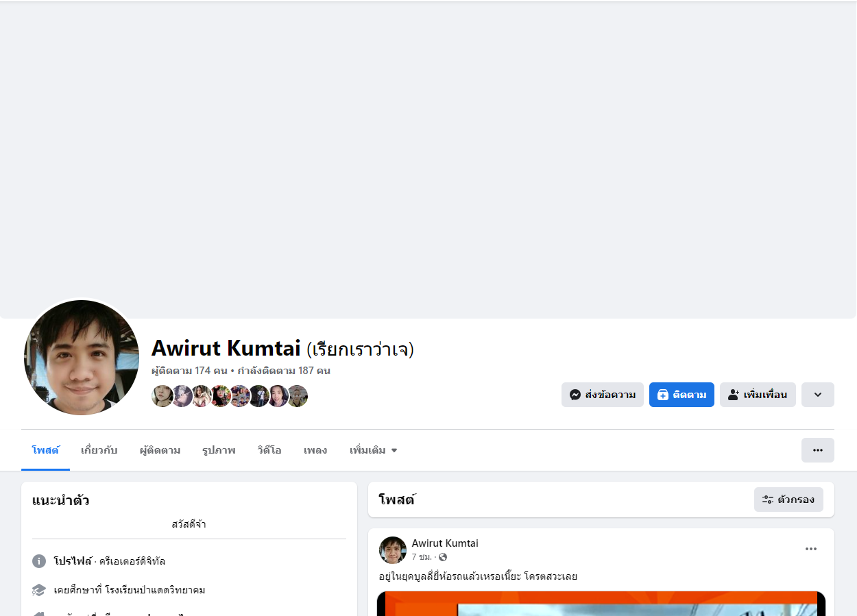The width and height of the screenshot is (857, 616).
Task: Click the Awirut Kumtai post author link
Action: click(445, 543)
